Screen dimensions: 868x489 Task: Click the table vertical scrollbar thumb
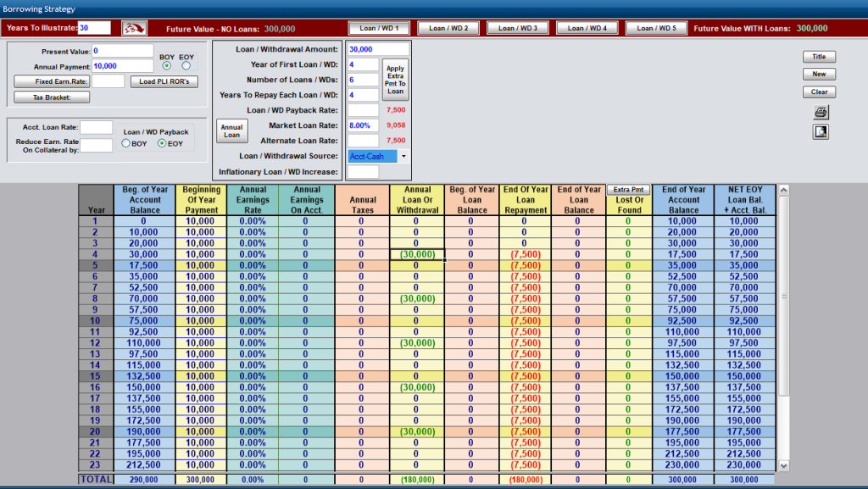783,296
